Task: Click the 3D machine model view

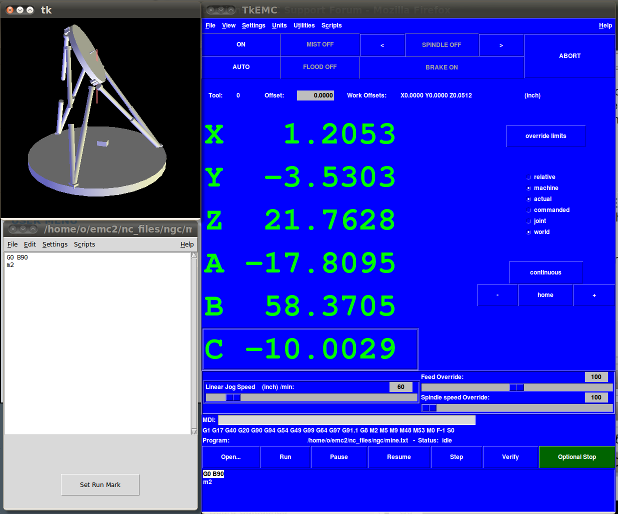Action: [x=101, y=117]
